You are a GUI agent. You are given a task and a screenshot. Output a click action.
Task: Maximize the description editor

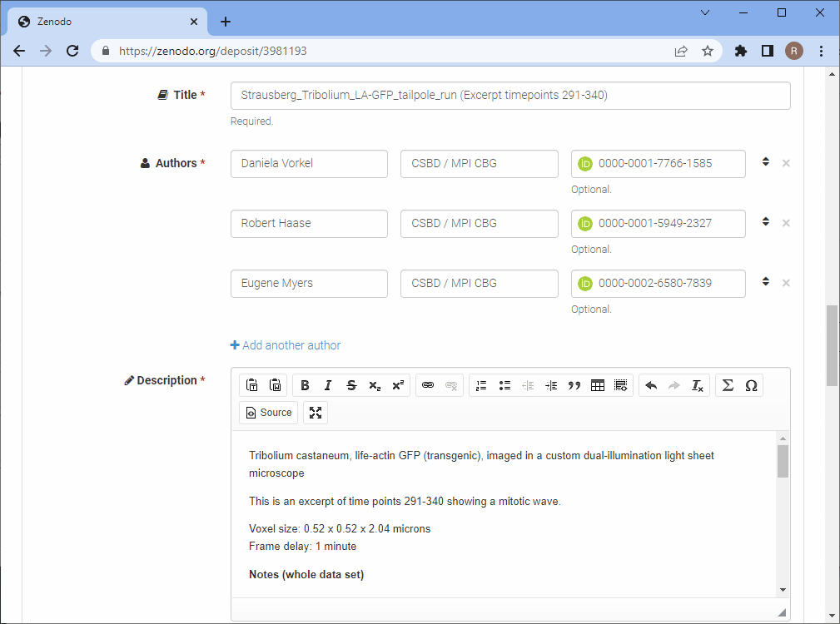point(315,412)
